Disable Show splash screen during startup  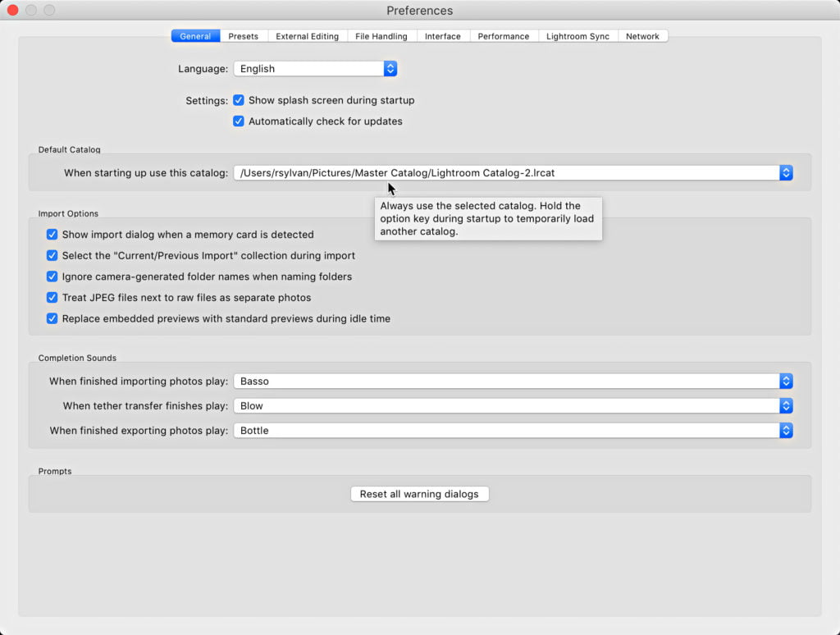(239, 100)
